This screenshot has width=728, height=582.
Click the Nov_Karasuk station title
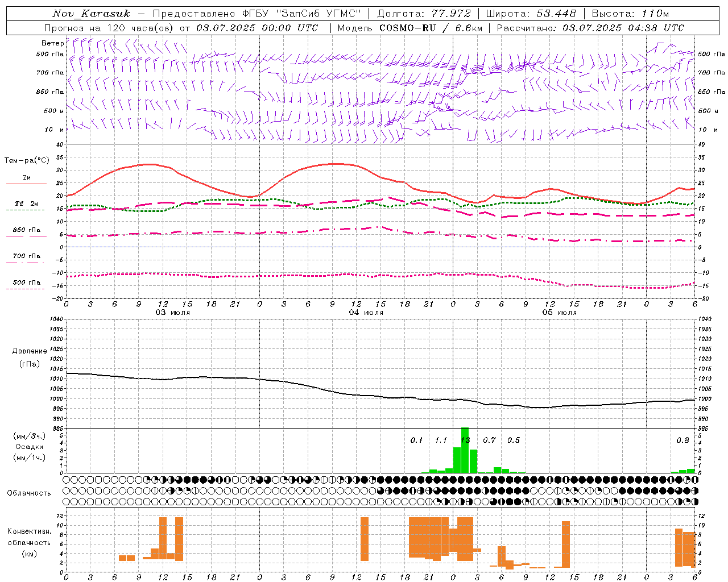coord(91,14)
